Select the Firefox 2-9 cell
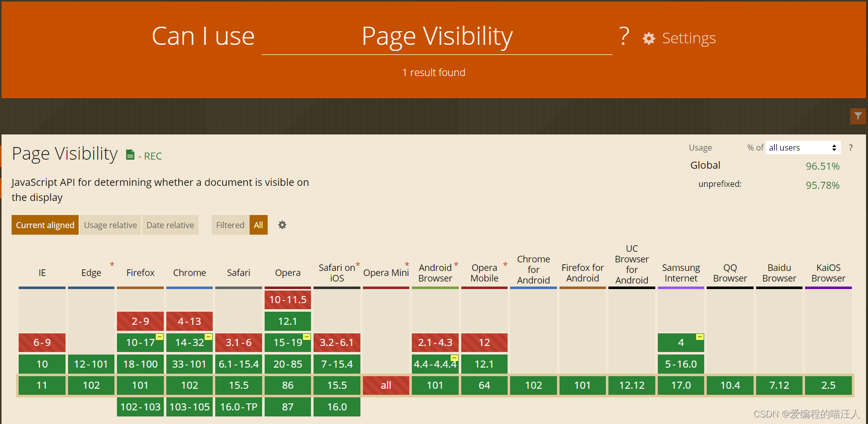Image resolution: width=868 pixels, height=424 pixels. tap(140, 321)
